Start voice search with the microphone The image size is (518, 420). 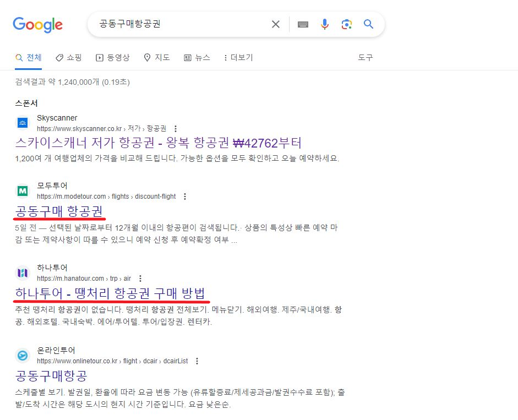click(x=325, y=24)
